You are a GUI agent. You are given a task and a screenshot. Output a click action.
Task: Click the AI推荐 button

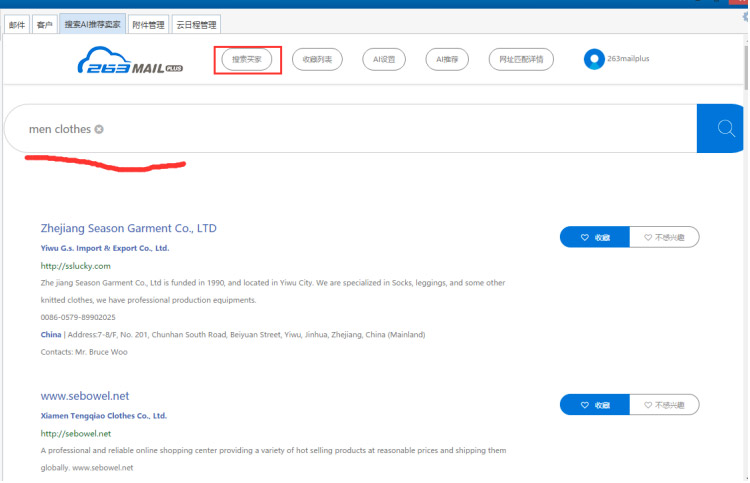(x=446, y=60)
